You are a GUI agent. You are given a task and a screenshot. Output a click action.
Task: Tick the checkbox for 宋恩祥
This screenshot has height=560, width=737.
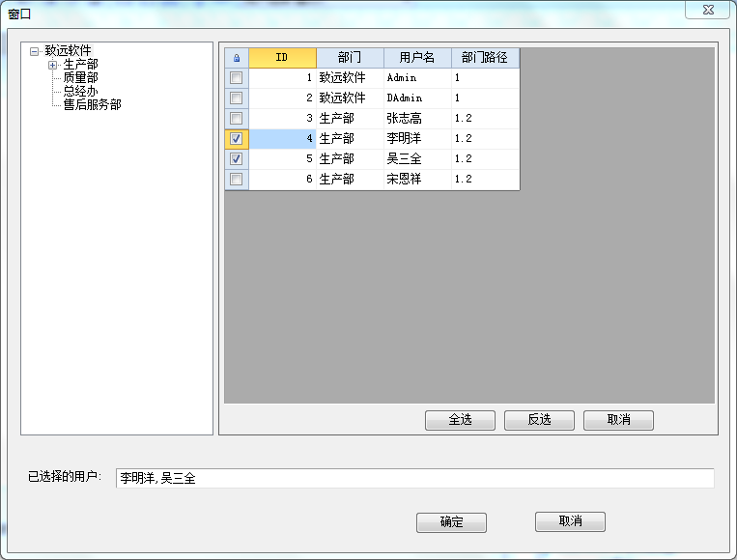point(237,180)
